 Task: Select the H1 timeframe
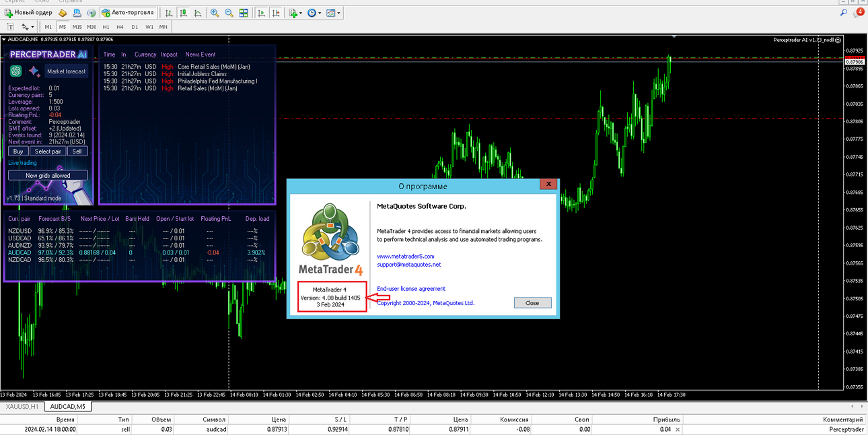[106, 27]
